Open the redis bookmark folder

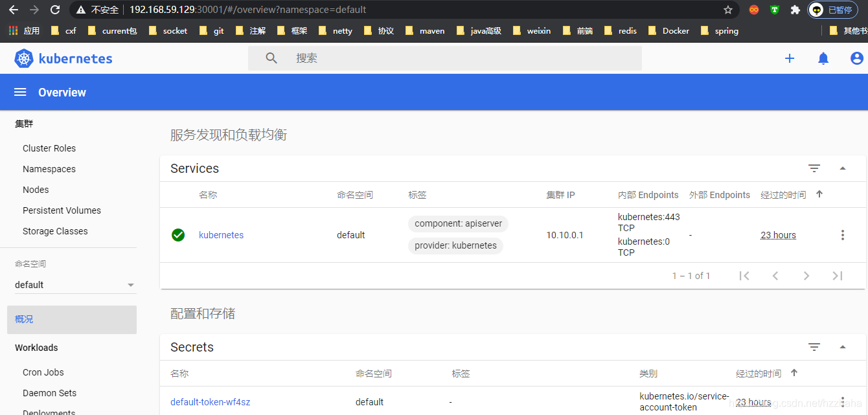[621, 30]
